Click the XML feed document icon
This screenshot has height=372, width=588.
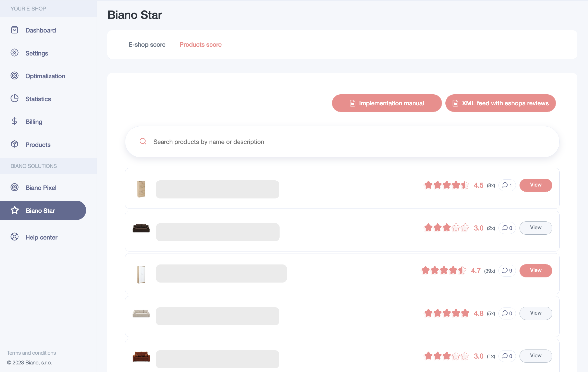coord(455,103)
